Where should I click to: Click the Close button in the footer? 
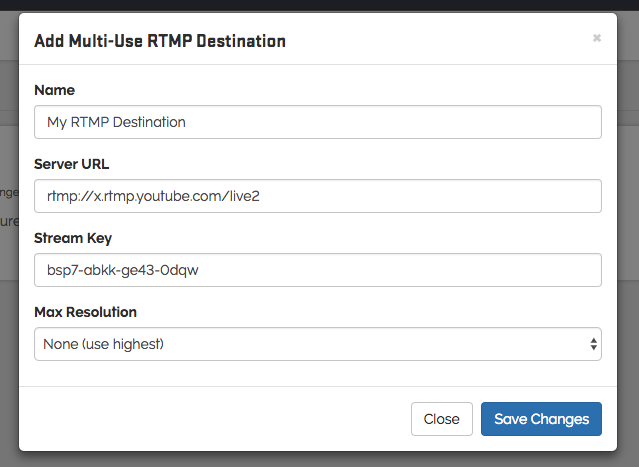(x=441, y=419)
